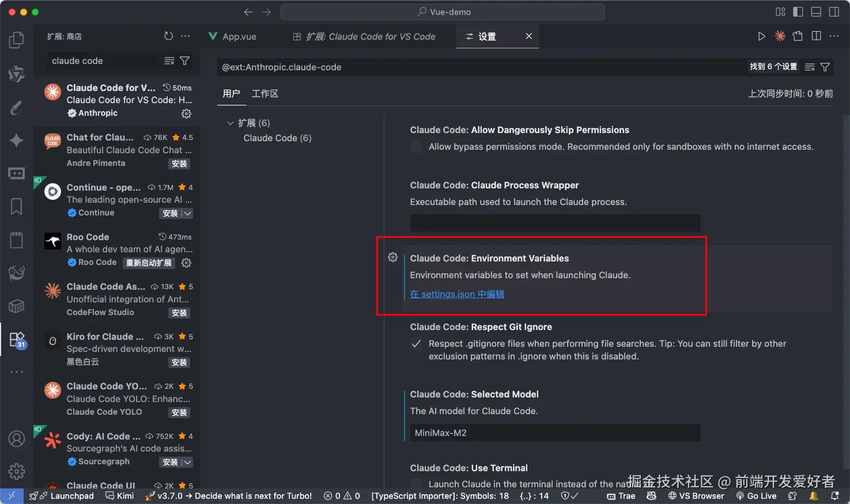Screen dimensions: 850x504
Task: Click the Kimi status bar item
Action: click(x=119, y=496)
